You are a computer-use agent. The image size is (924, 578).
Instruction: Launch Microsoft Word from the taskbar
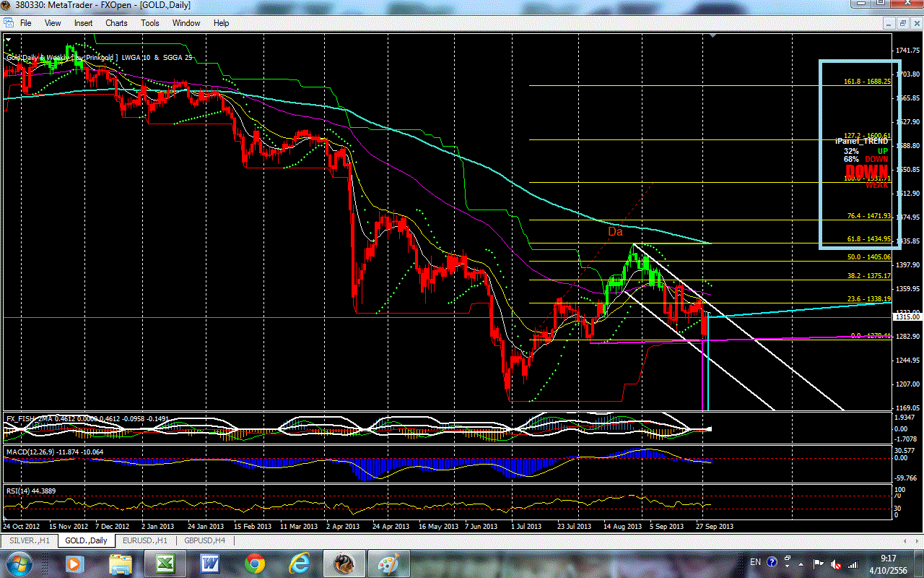click(x=211, y=563)
